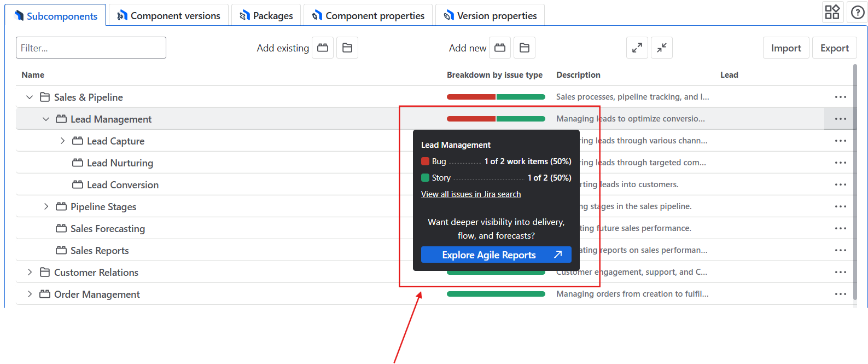Expand the Lead Capture component
The image size is (868, 364).
click(62, 141)
